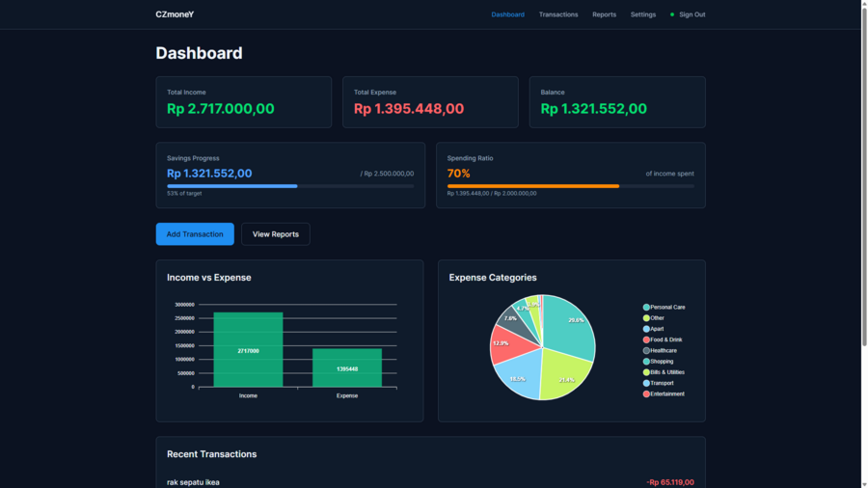Click the orange Spending Ratio bar
868x488 pixels.
[533, 186]
